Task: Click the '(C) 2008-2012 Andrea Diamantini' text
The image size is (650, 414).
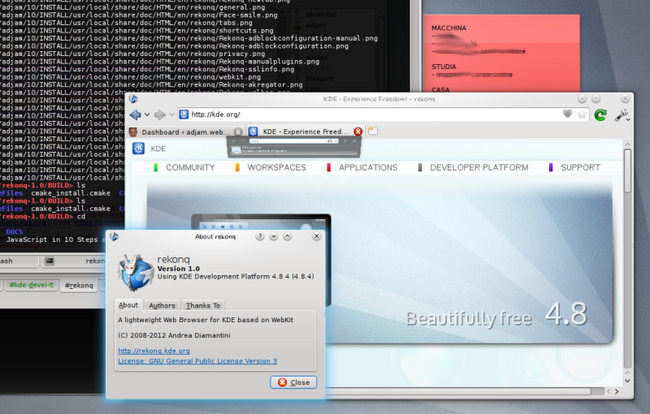Action: 174,335
